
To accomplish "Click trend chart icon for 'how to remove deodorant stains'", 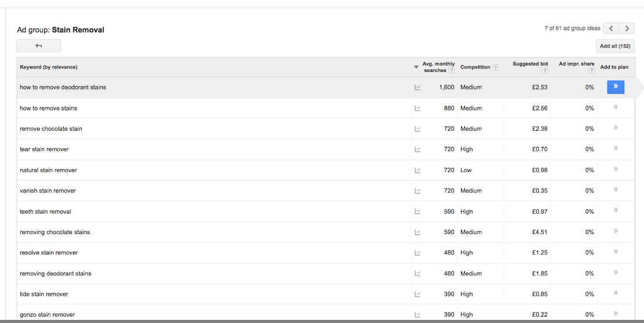I will [417, 88].
